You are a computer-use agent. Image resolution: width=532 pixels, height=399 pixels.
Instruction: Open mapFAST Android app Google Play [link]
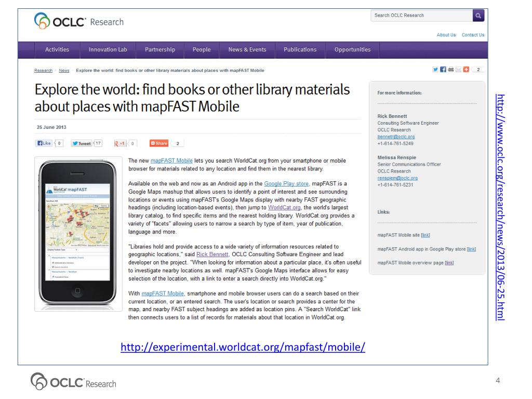(x=471, y=249)
